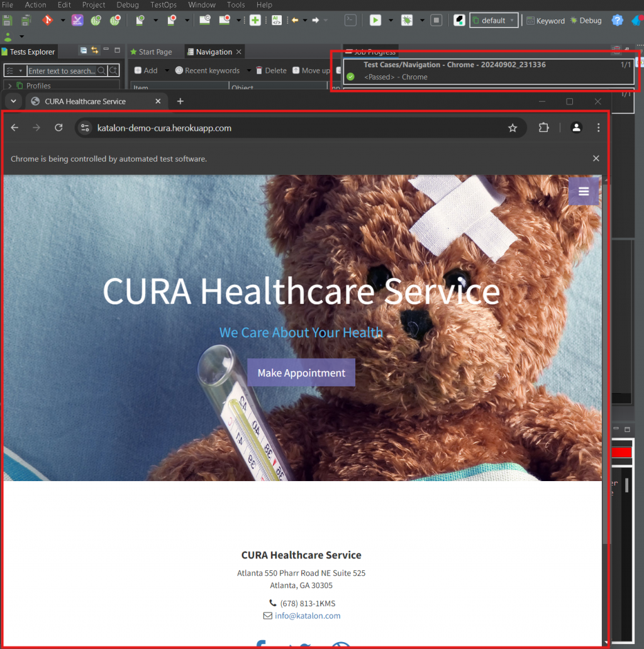Viewport: 644px width, 649px height.
Task: Start Web Recorder with the red globe icon
Action: 115,20
